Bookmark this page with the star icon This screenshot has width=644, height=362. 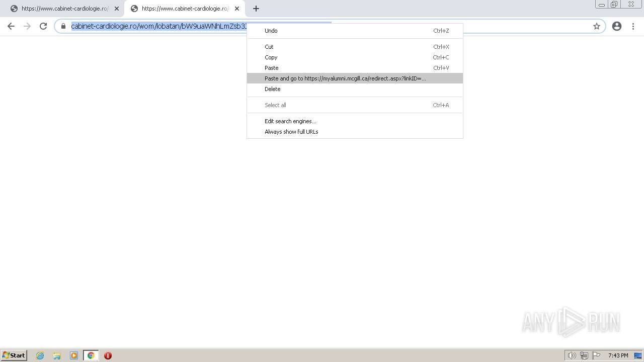pos(597,26)
